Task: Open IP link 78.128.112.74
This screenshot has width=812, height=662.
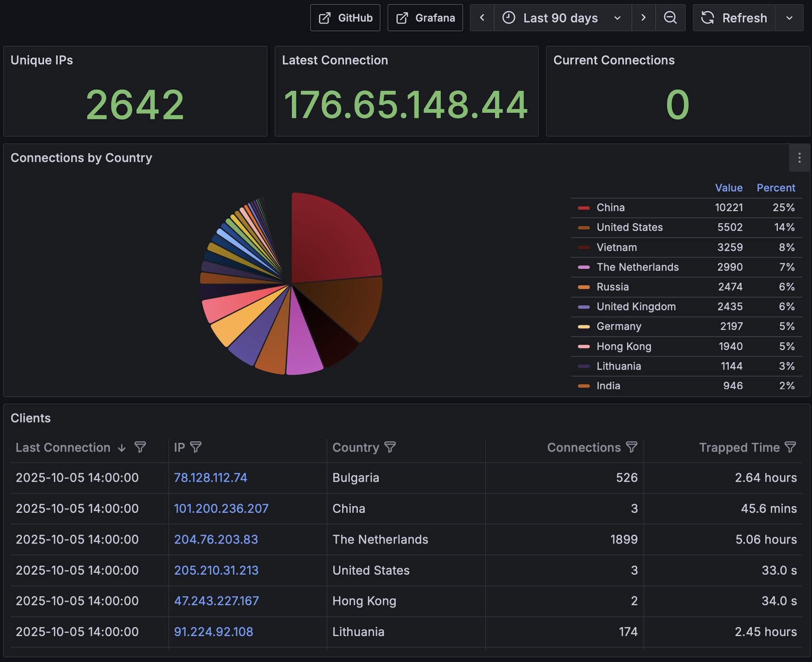Action: [x=210, y=478]
